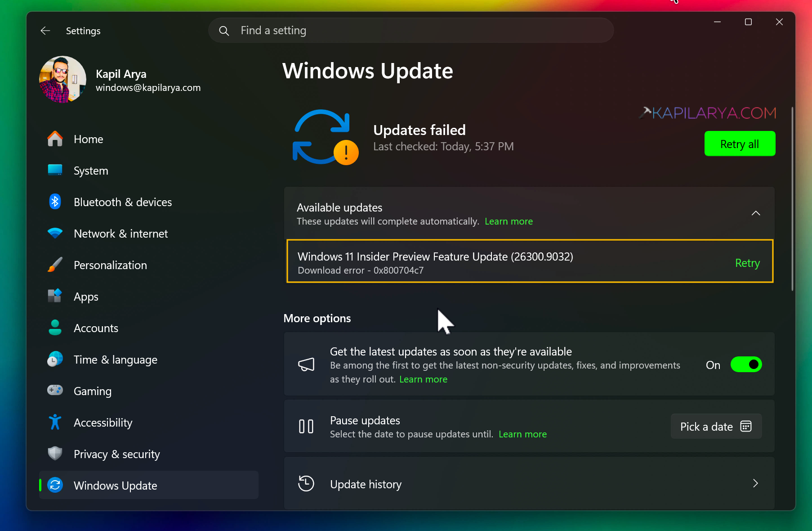This screenshot has height=531, width=812.
Task: Open Update history via chevron arrow
Action: pyautogui.click(x=755, y=483)
